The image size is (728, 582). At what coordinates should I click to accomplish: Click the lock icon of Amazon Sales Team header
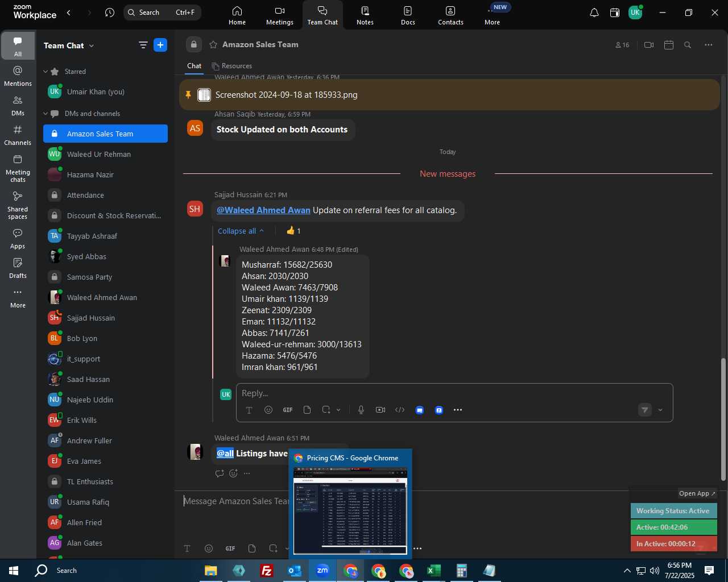(x=193, y=44)
